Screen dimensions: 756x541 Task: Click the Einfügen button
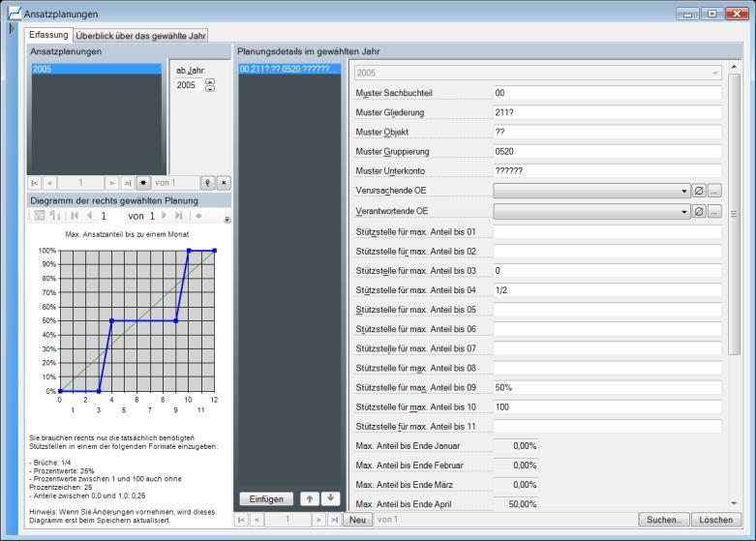266,498
